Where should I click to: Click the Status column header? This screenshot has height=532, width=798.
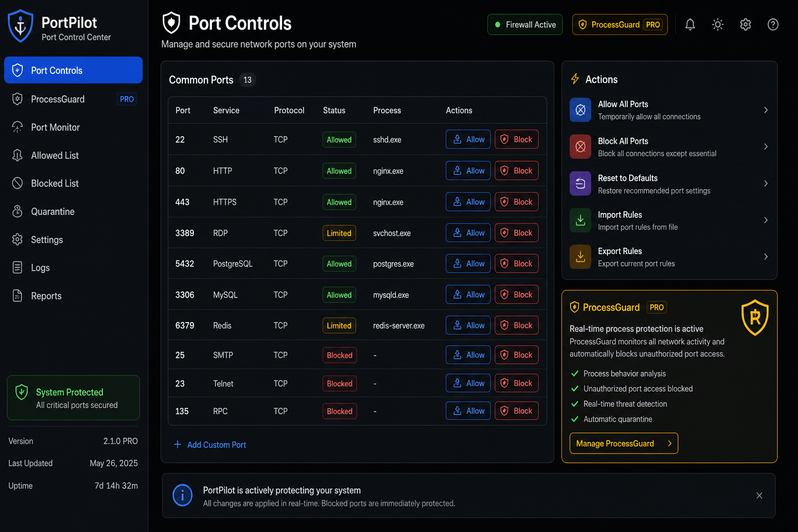tap(334, 110)
